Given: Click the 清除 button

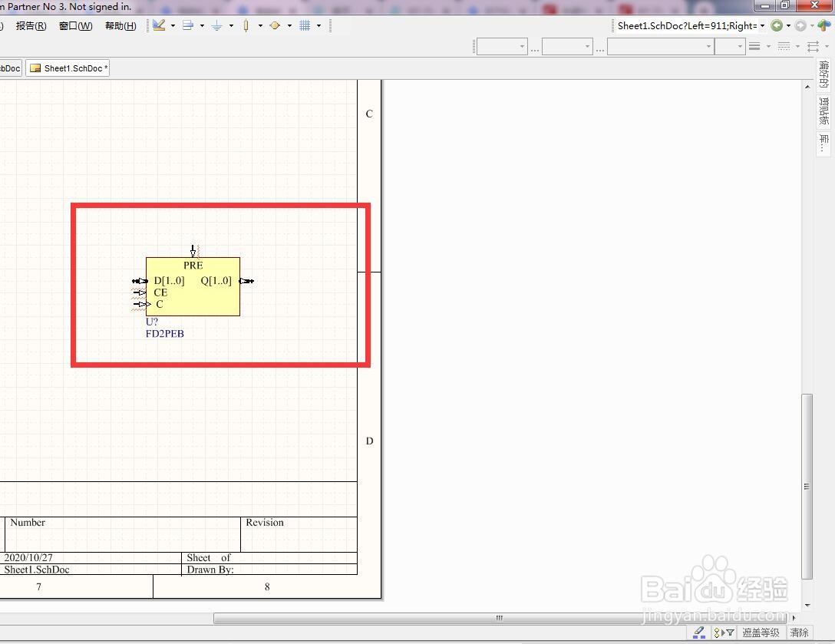Looking at the screenshot, I should point(799,632).
